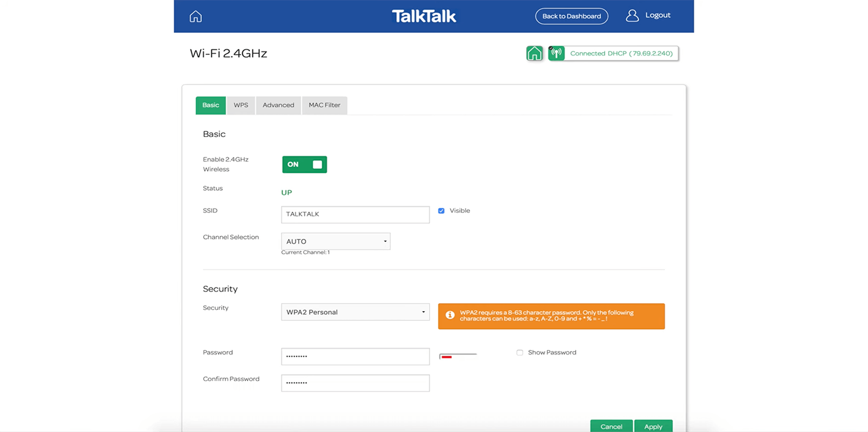The image size is (868, 432).
Task: Uncheck the SSID Visible checkbox
Action: 442,211
